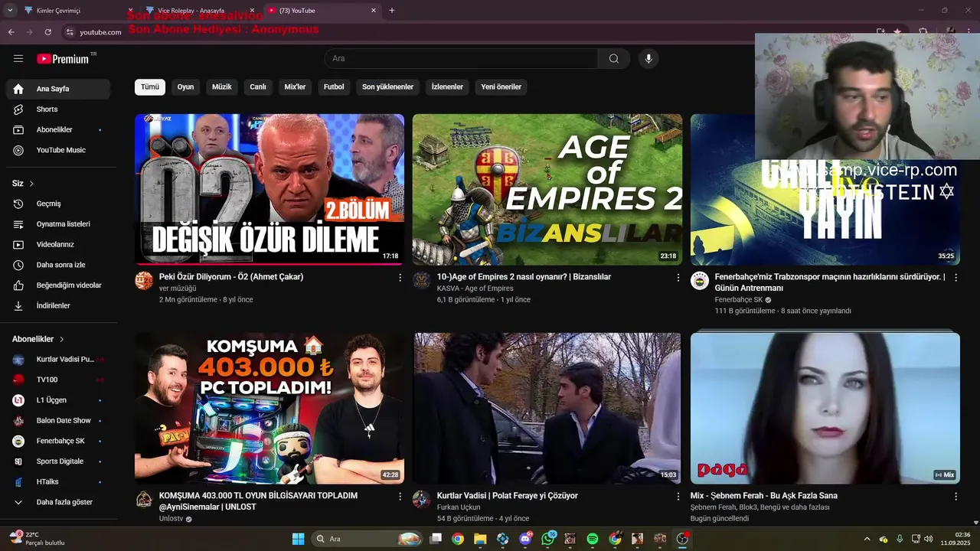Open the Chrome tab search dropdown
980x551 pixels.
click(10, 11)
